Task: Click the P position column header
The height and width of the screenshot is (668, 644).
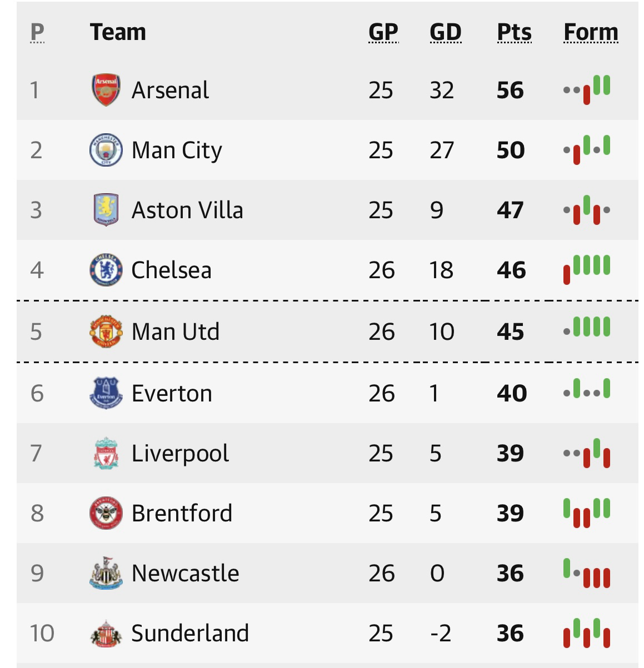Action: [37, 32]
